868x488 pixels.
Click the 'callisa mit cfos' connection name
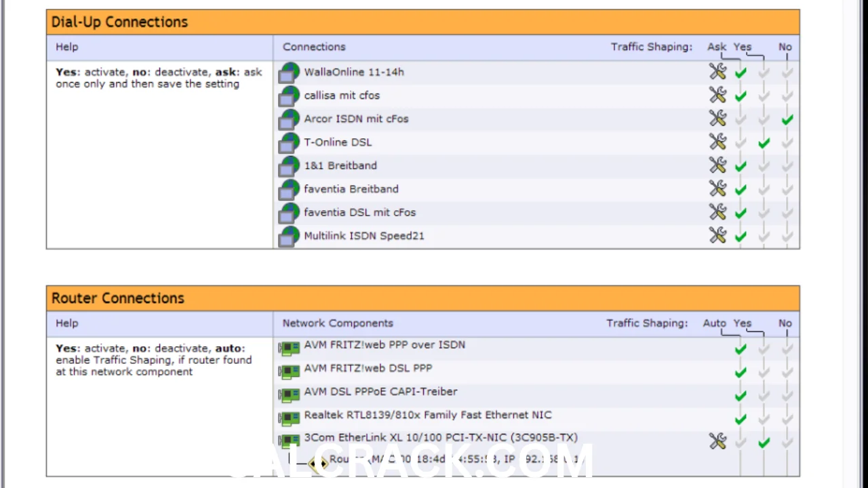[342, 96]
